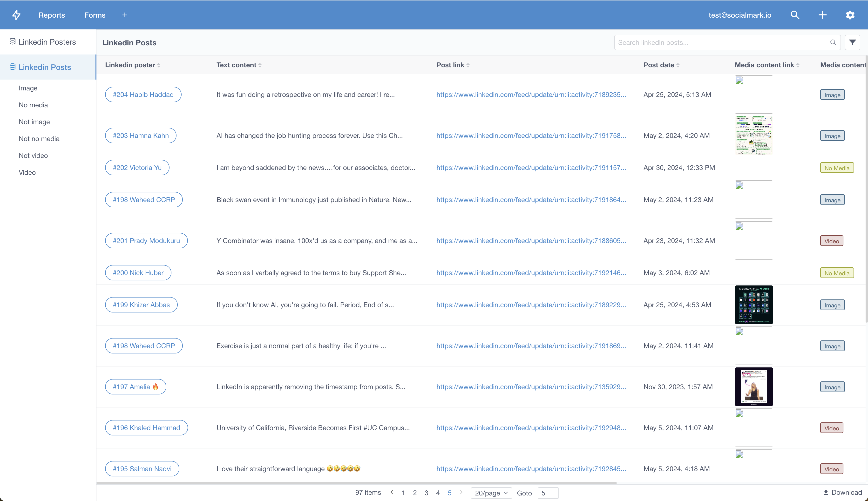Viewport: 868px width, 501px height.
Task: Open the filter funnel icon
Action: pos(852,42)
